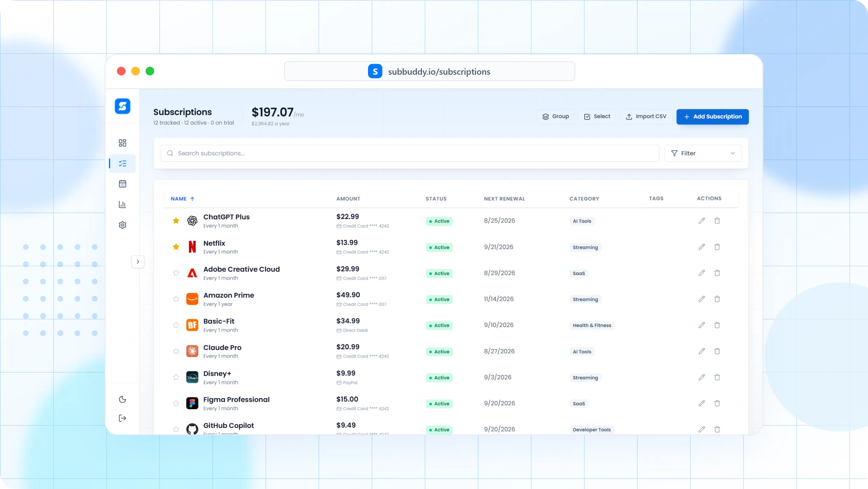Click the Developer Tools category tag
Screen dimensions: 868x489
click(592, 430)
